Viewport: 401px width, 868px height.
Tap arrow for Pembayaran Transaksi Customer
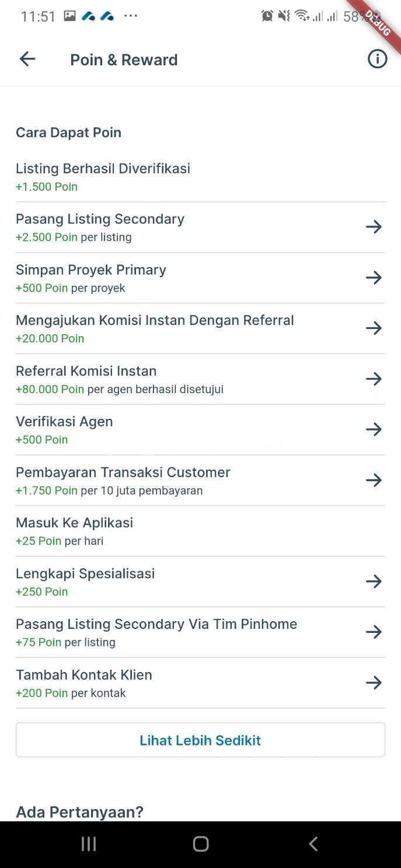[x=374, y=480]
